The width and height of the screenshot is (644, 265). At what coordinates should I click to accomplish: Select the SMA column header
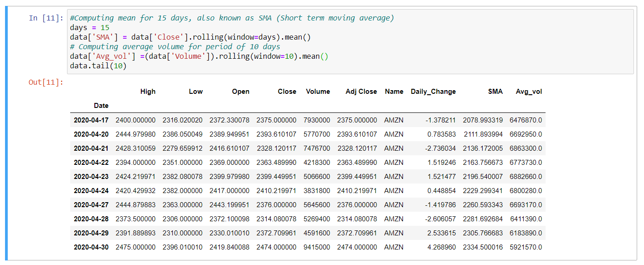[x=495, y=92]
